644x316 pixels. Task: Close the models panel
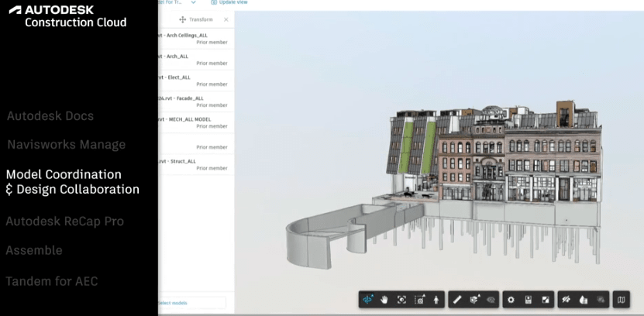pos(226,19)
